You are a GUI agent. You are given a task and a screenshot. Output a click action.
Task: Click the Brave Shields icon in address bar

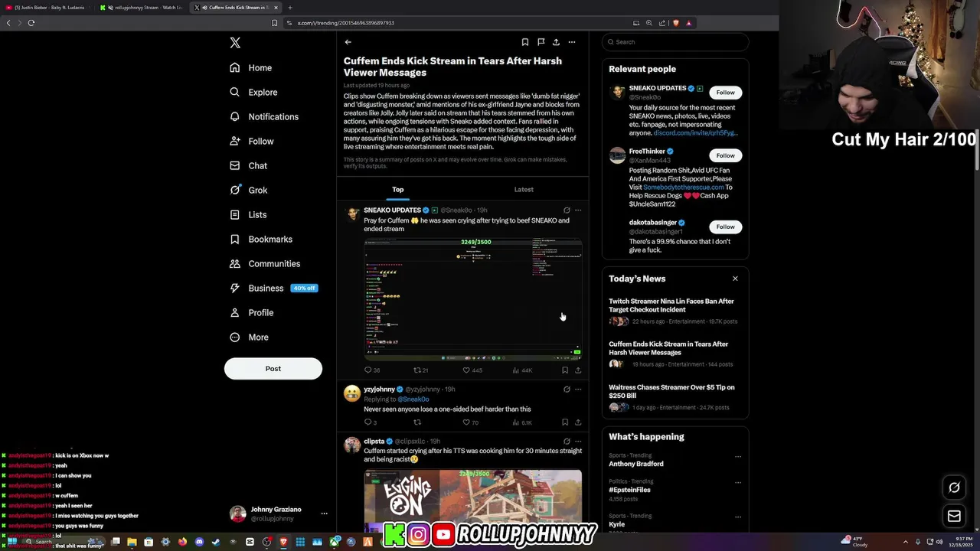[x=676, y=23]
